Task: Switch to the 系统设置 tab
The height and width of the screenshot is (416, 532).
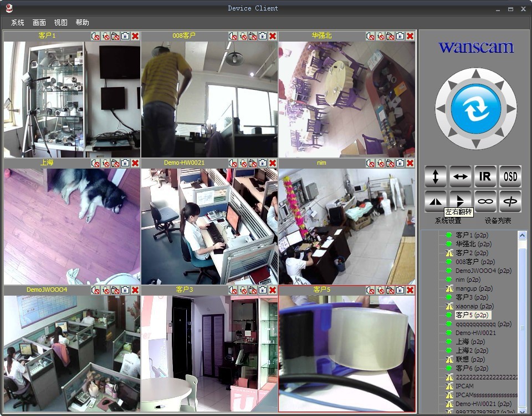Action: click(x=448, y=221)
